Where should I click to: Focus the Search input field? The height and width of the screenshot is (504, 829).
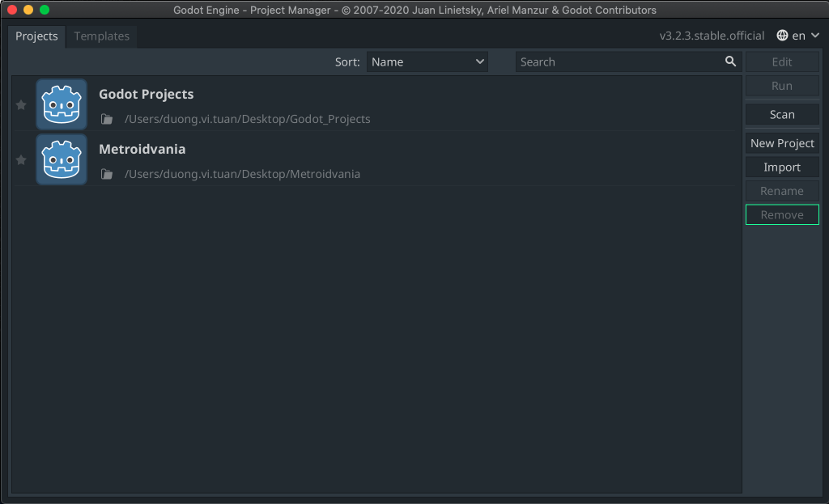point(628,61)
